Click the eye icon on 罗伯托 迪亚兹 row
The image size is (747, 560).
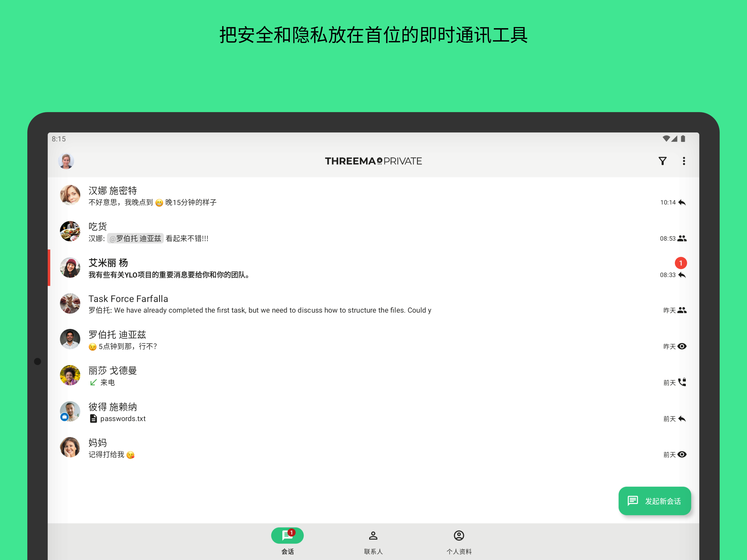(682, 346)
